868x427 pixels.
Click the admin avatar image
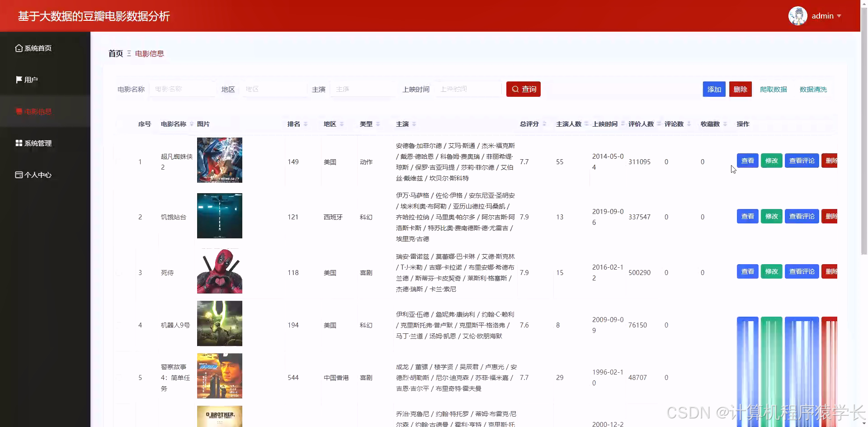(x=797, y=15)
